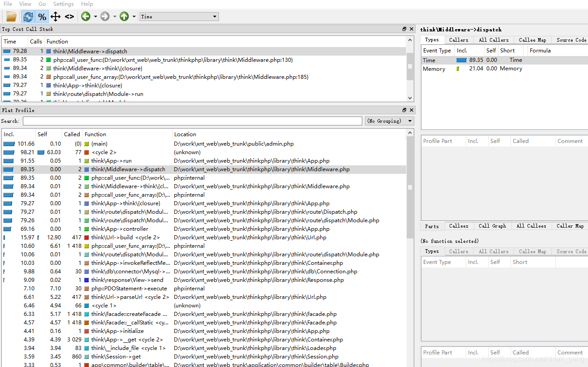Open the event type dropdown showing Time
The image size is (588, 367).
pos(179,16)
